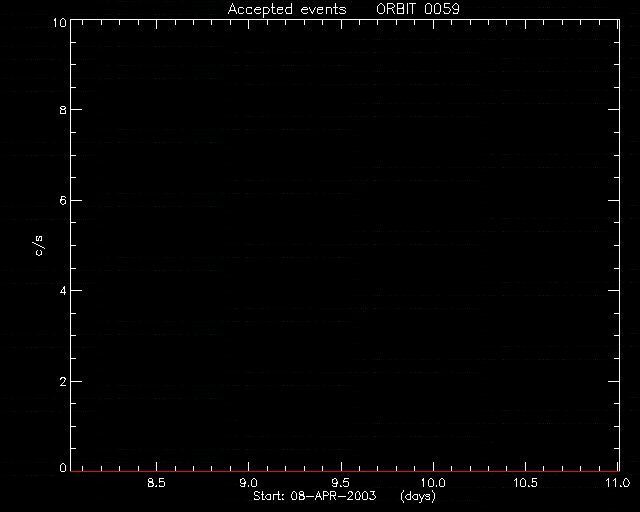This screenshot has height=512, width=640.
Task: Click the y-axis tick label 0
Action: [63, 468]
